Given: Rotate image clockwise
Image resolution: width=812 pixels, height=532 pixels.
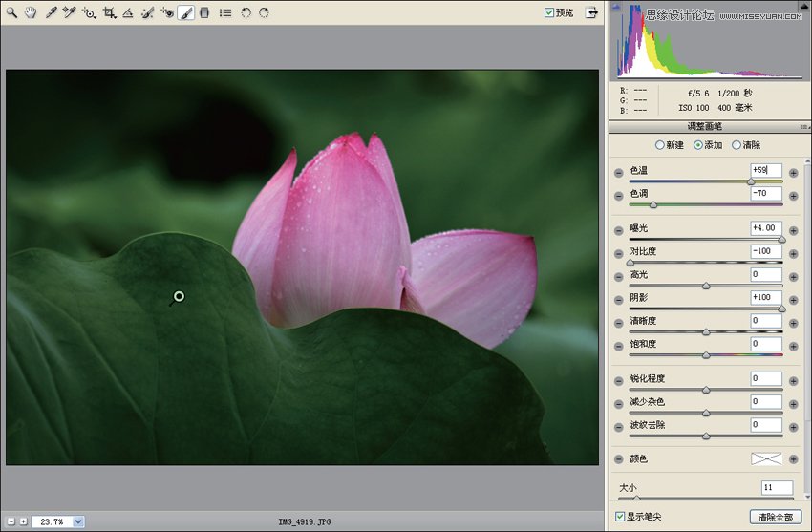Looking at the screenshot, I should click(x=264, y=12).
